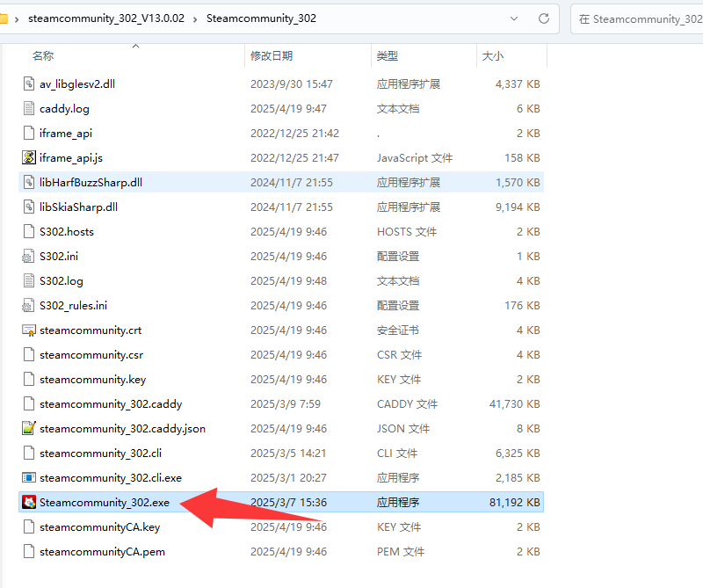Sort files by the 大小 column header
This screenshot has width=703, height=588.
point(492,55)
